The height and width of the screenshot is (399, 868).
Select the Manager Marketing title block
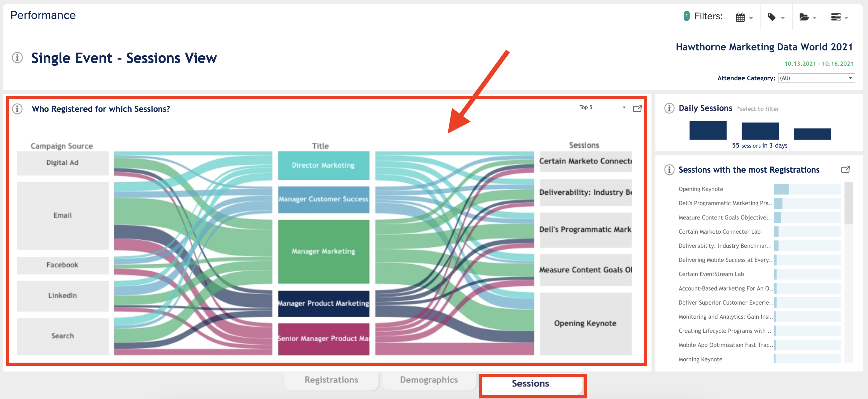(323, 251)
